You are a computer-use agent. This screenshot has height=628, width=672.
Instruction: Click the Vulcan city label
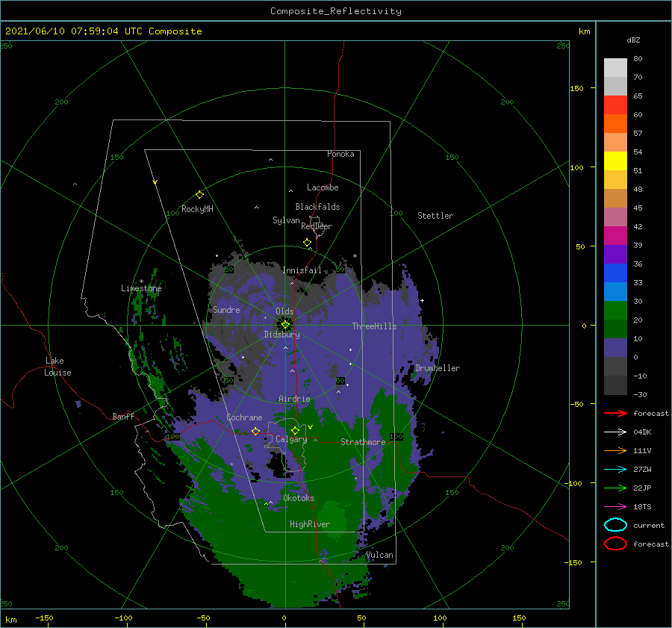[x=379, y=555]
